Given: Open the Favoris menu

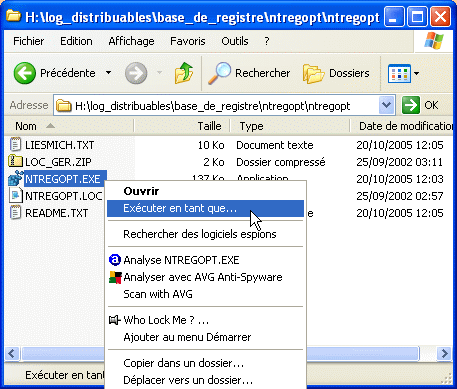Looking at the screenshot, I should tap(188, 41).
